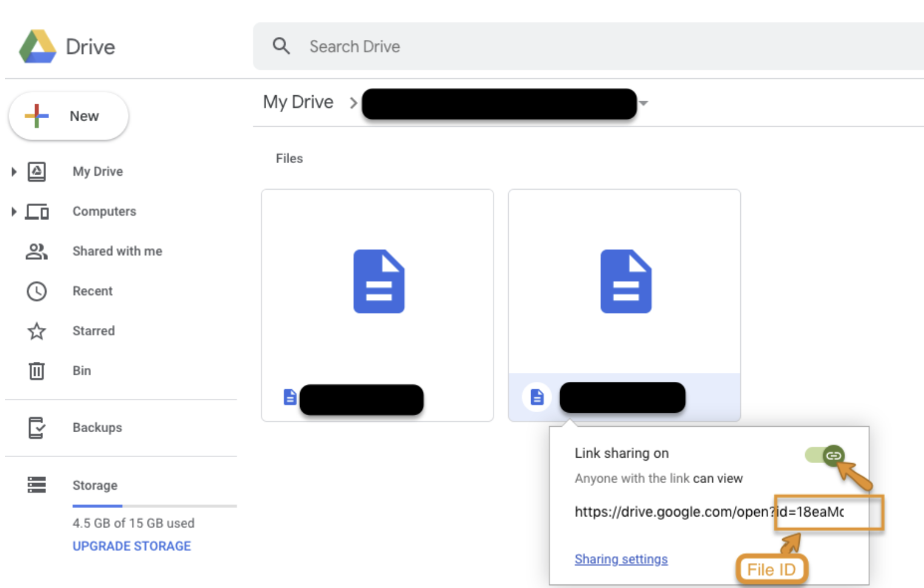Select the first document thumbnail
The height and width of the screenshot is (588, 924).
click(377, 282)
